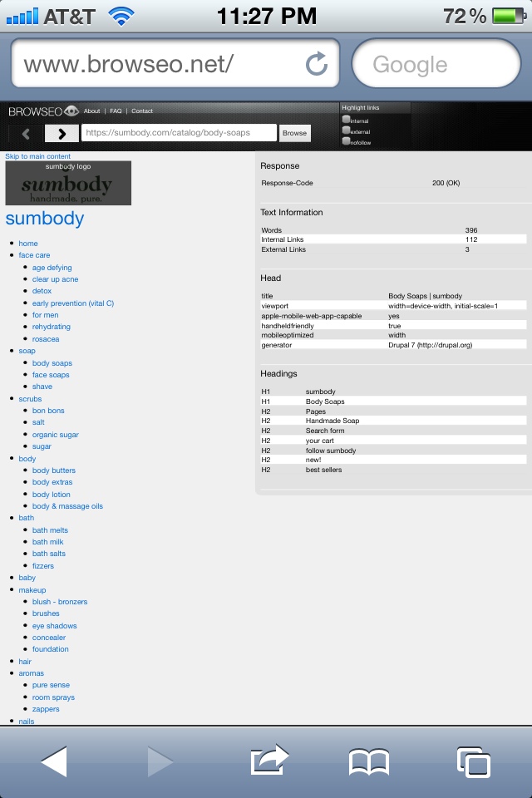Open the home navigation link

coord(28,244)
